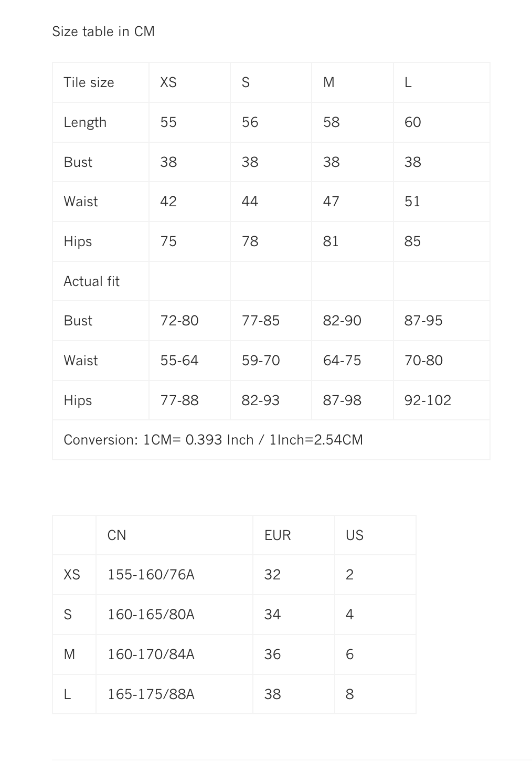Click the EUR size 34 cell
This screenshot has height=761, width=532.
click(x=272, y=615)
